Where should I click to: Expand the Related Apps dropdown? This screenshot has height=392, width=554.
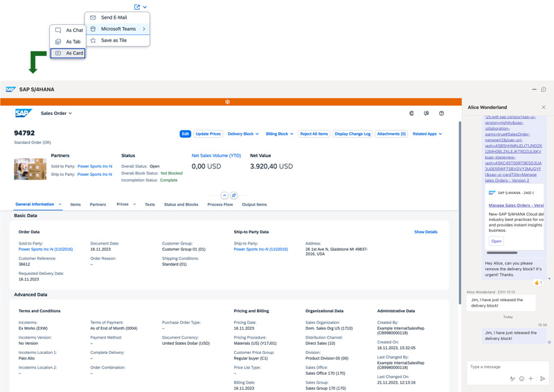427,134
